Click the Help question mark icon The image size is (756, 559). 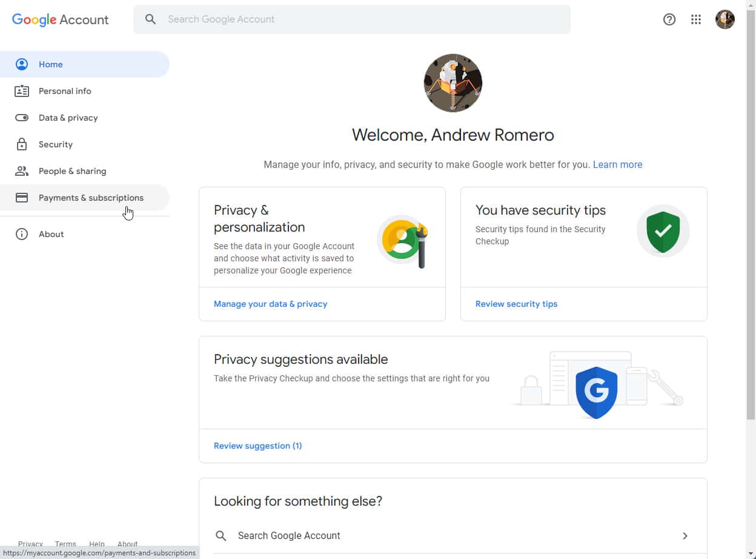point(669,19)
